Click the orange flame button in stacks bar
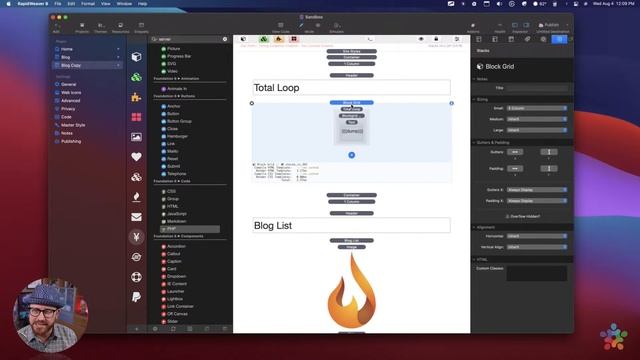This screenshot has height=360, width=640. click(279, 39)
